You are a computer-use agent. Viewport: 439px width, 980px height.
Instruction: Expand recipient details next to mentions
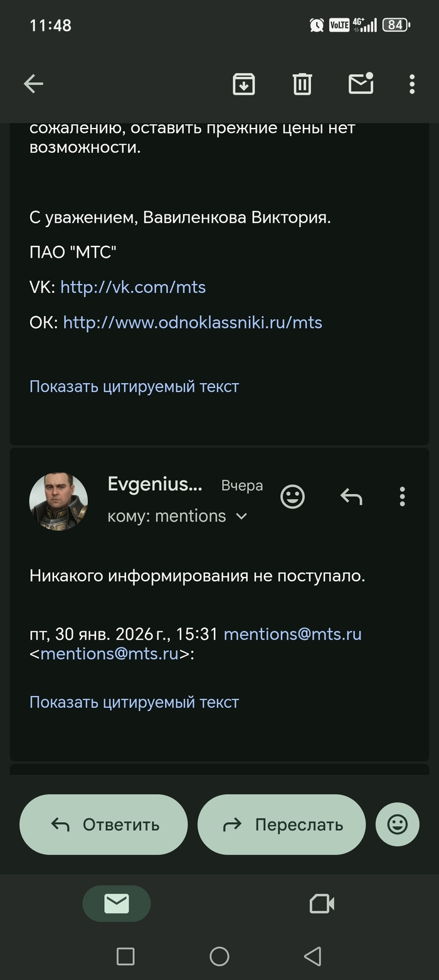pos(241,516)
